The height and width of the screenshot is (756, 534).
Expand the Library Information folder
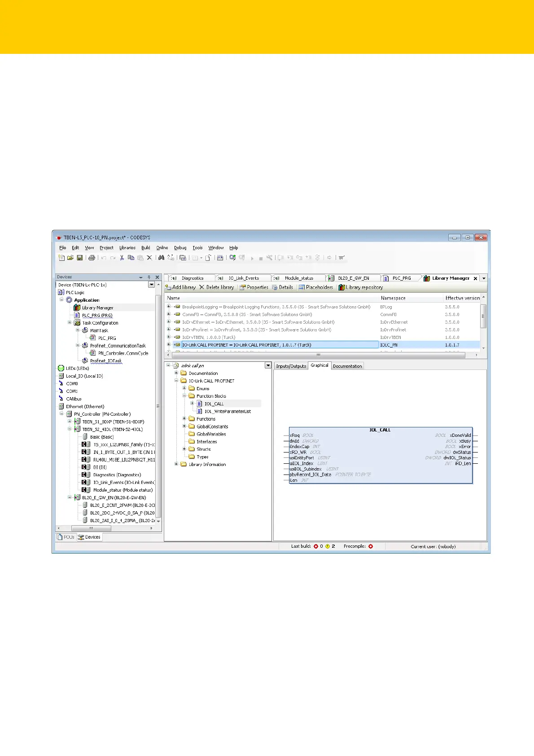(176, 464)
